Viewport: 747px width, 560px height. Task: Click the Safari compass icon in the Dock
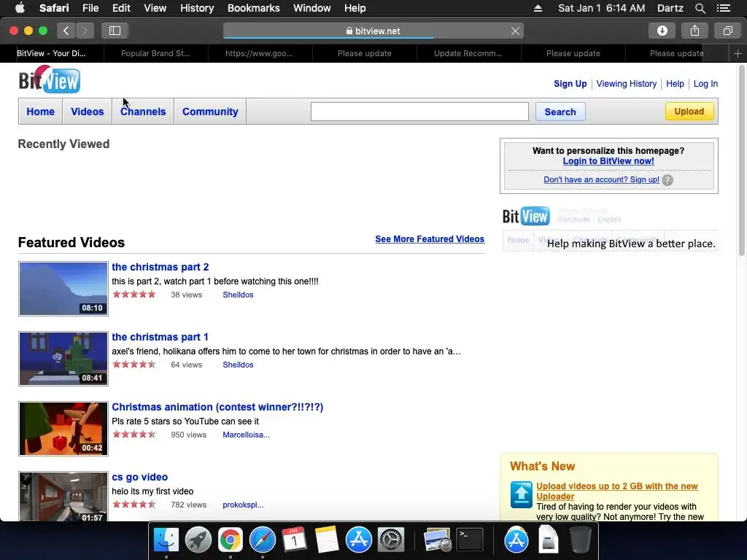(x=262, y=540)
